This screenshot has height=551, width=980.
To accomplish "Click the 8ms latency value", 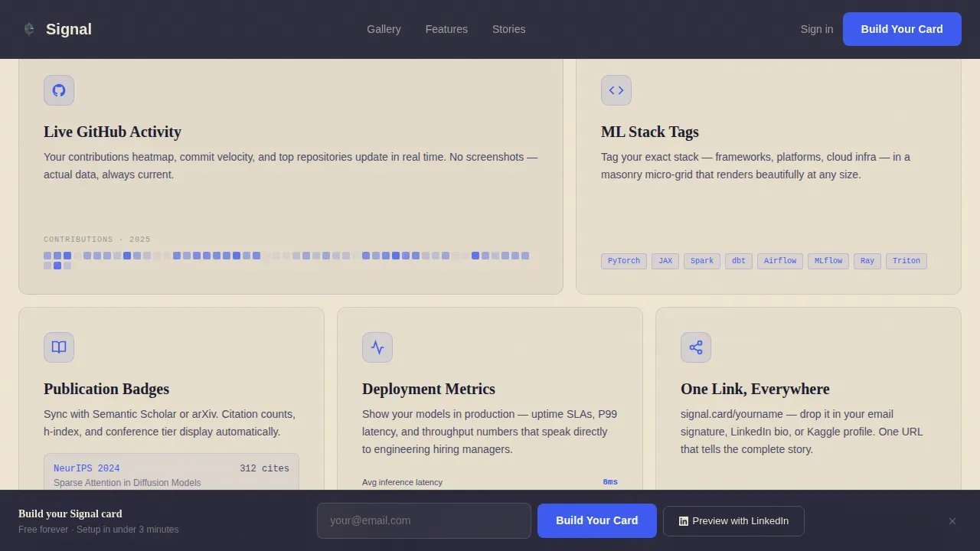I will tap(610, 482).
